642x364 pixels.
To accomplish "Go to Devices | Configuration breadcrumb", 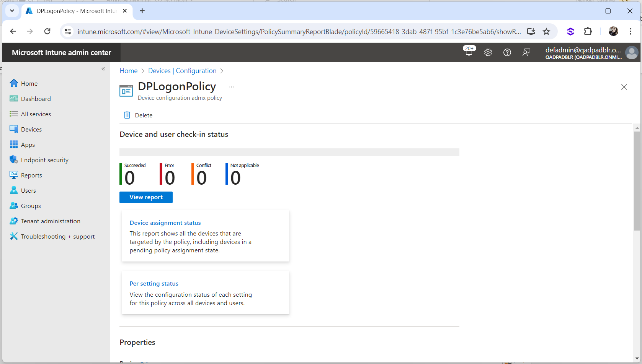I will [182, 71].
